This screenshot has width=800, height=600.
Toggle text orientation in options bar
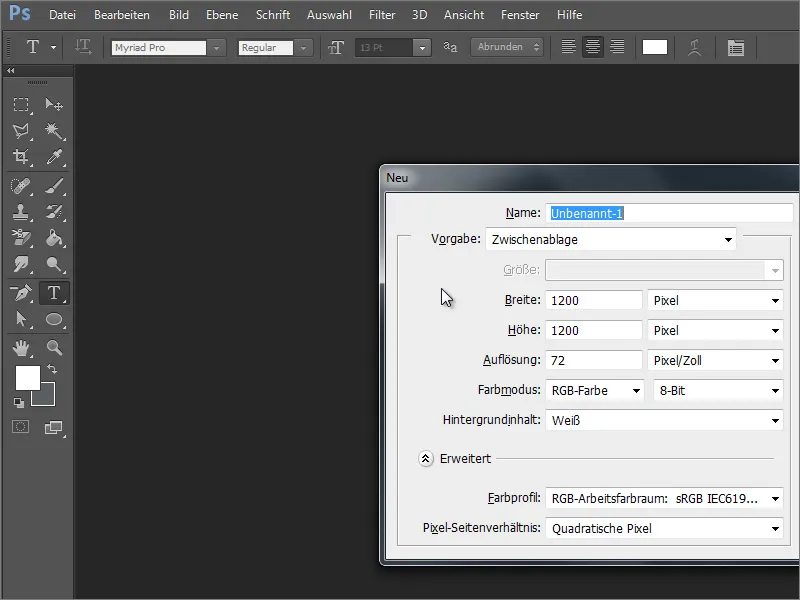[x=83, y=47]
